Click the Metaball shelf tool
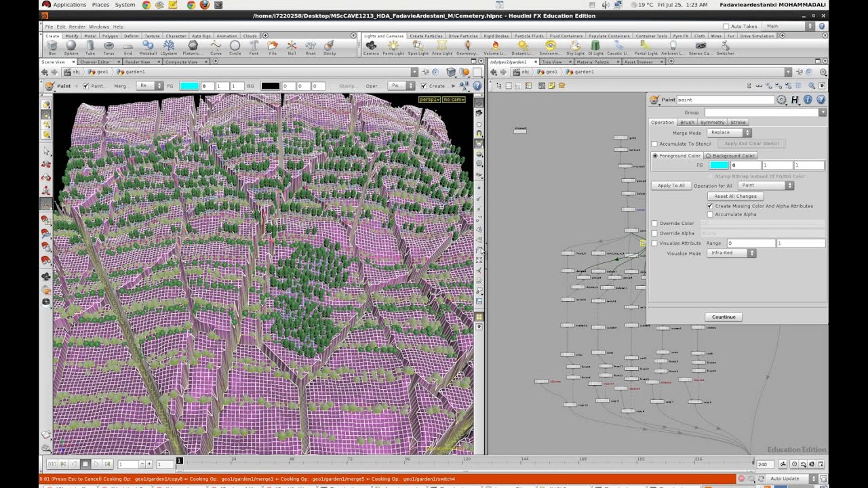The height and width of the screenshot is (488, 868). (148, 47)
